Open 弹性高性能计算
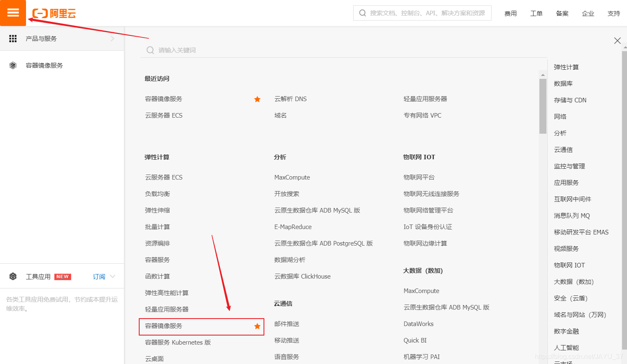This screenshot has height=364, width=627. [166, 293]
